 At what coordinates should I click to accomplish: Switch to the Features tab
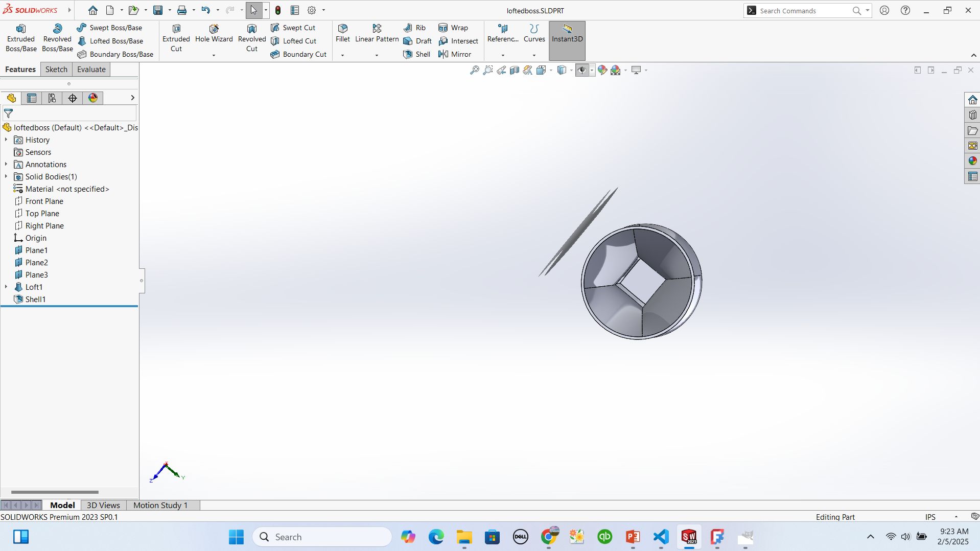point(20,70)
